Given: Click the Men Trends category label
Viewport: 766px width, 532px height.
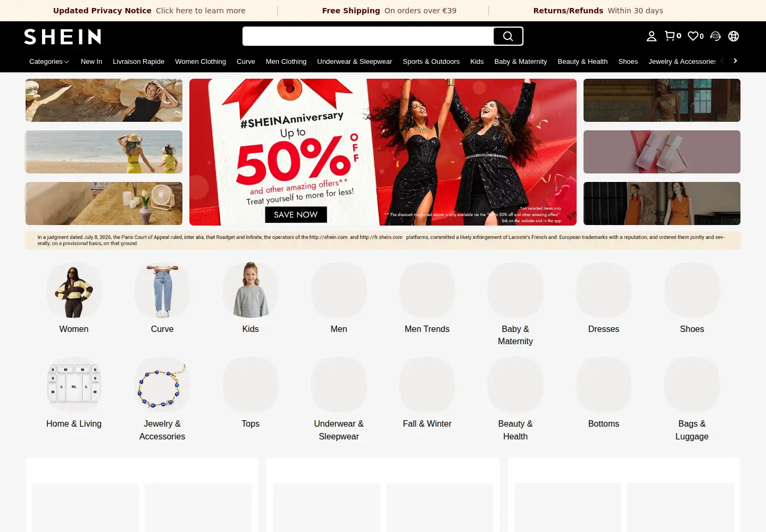Looking at the screenshot, I should click(x=427, y=329).
